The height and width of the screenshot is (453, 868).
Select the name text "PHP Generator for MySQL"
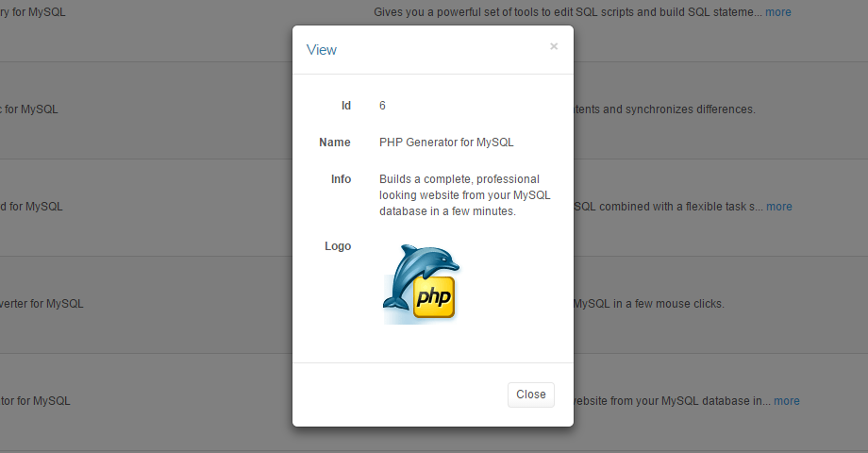pos(446,143)
